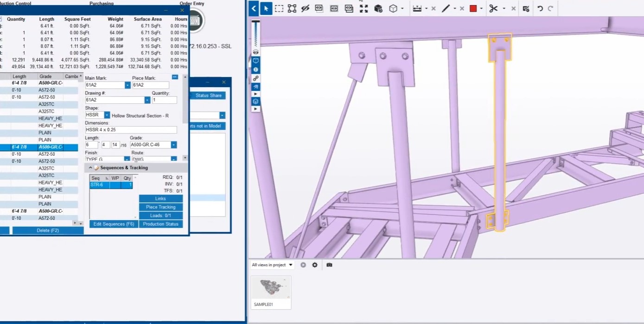Select the measure dimension tool

coord(417,8)
